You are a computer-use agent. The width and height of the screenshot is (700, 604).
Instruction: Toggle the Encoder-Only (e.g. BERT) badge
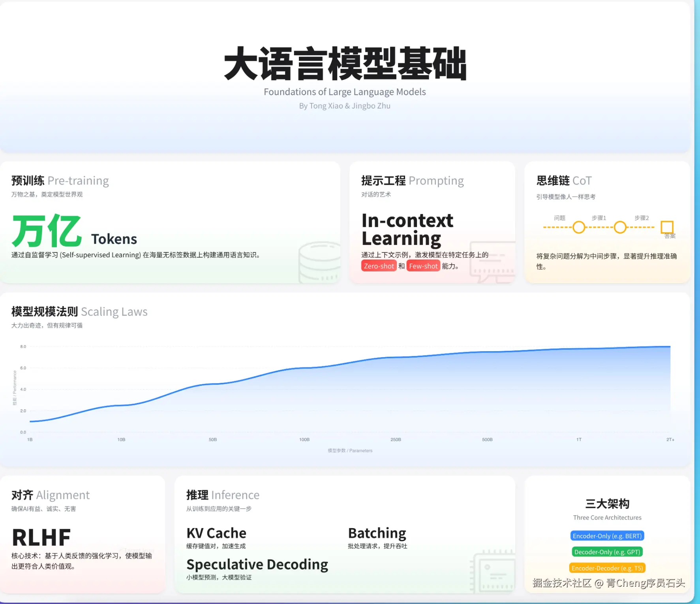[607, 536]
